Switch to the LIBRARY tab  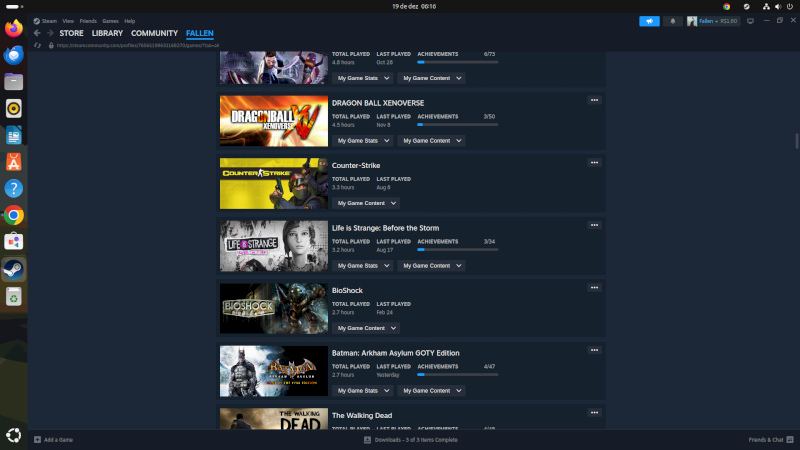[107, 33]
